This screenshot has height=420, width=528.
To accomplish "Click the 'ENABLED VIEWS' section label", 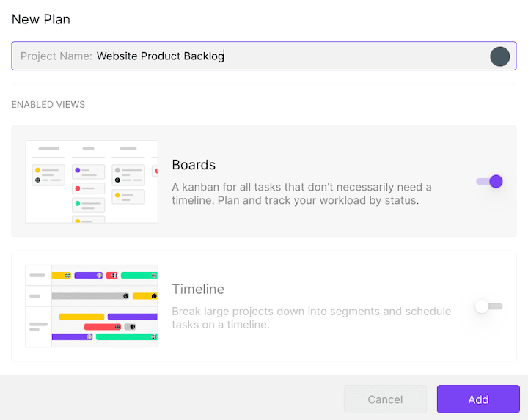I will (48, 105).
